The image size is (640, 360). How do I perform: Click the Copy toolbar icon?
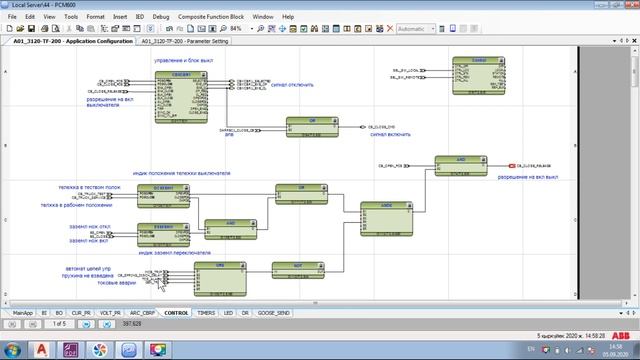click(x=80, y=29)
